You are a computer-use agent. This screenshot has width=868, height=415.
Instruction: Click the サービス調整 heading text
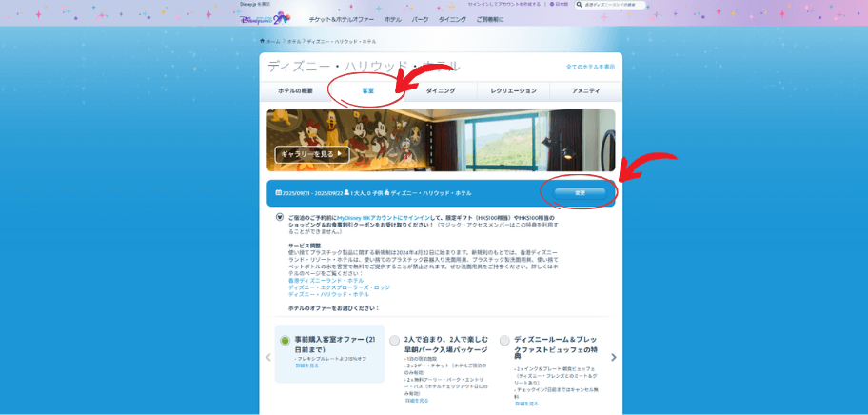click(305, 246)
